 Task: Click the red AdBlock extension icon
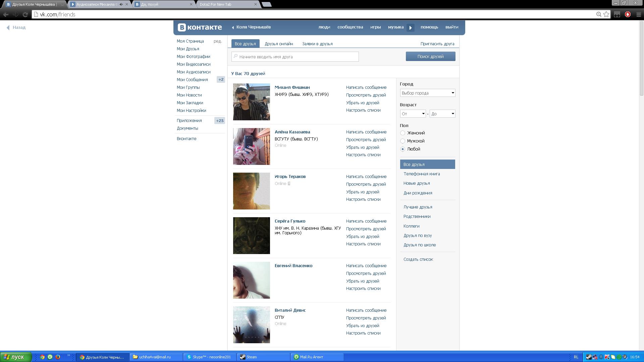click(x=628, y=14)
